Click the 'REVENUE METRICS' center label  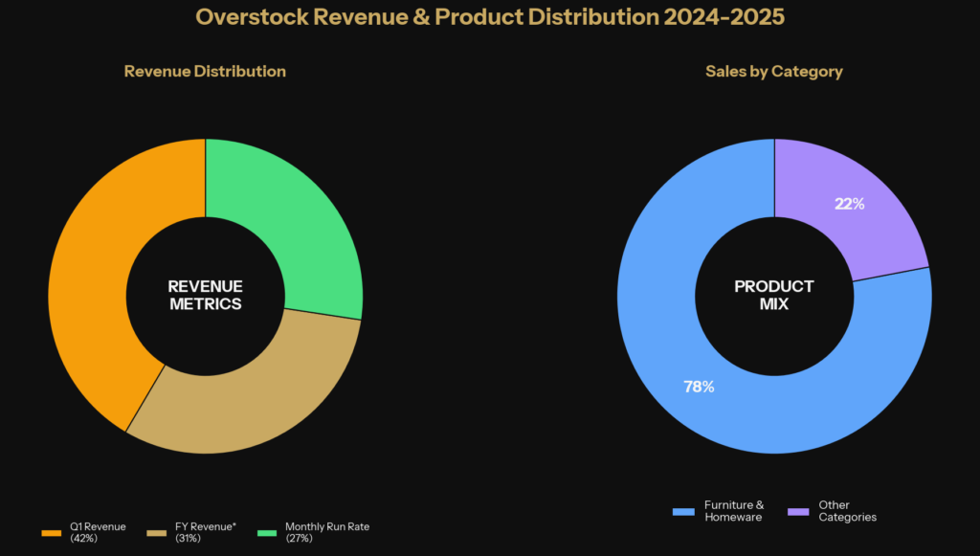[x=206, y=296]
